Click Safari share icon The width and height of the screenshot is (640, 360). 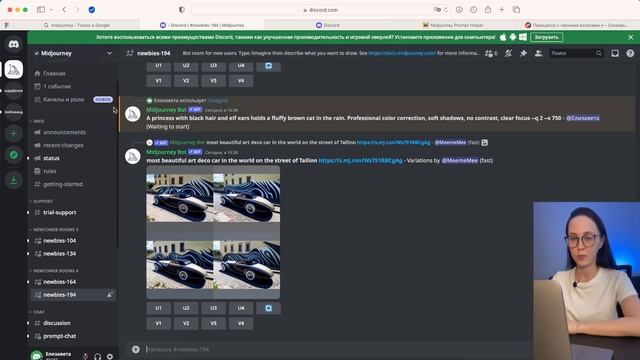[x=488, y=9]
